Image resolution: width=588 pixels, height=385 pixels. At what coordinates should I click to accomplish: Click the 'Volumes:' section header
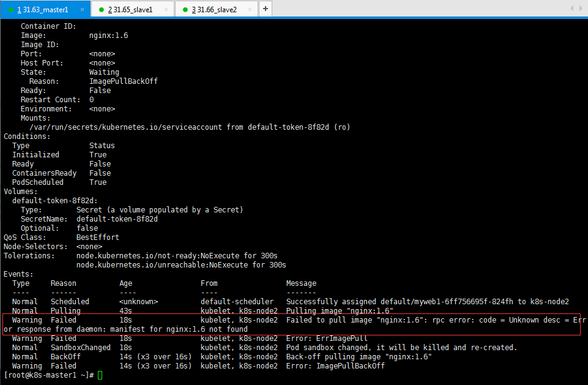coord(21,192)
